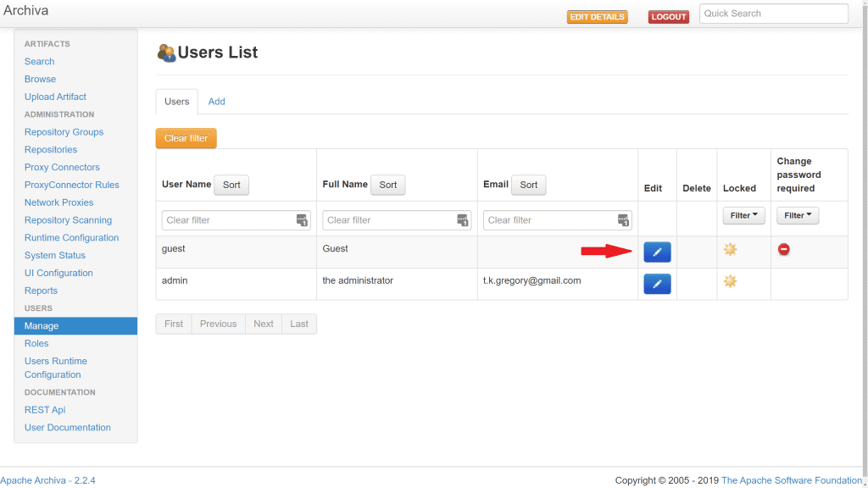Switch to the Add tab

pyautogui.click(x=217, y=102)
